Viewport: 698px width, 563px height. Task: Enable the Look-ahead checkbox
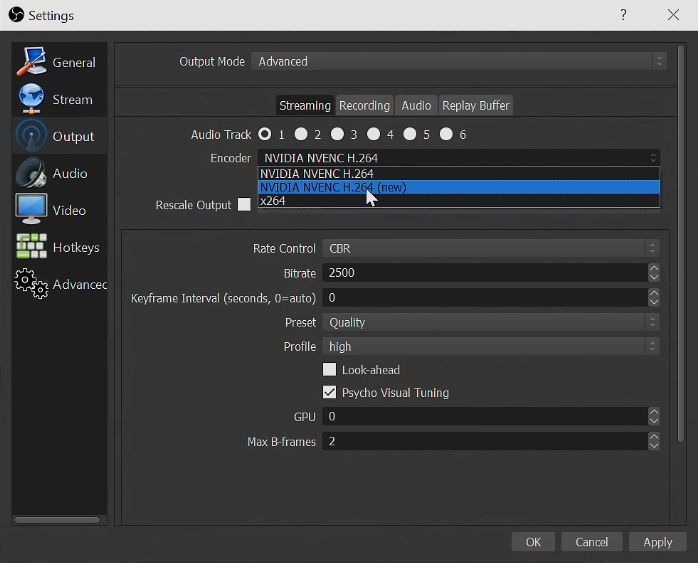click(329, 369)
